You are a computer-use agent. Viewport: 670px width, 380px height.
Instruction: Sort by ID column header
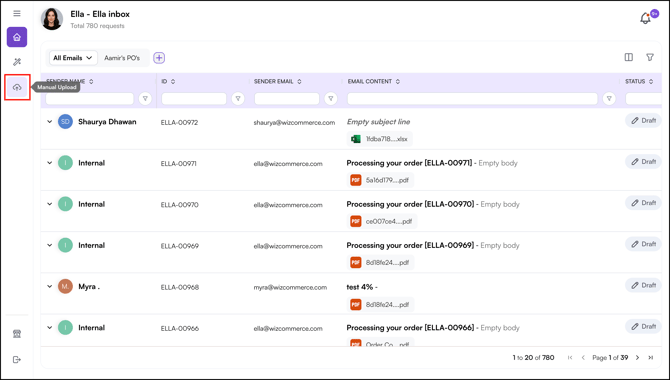[168, 81]
